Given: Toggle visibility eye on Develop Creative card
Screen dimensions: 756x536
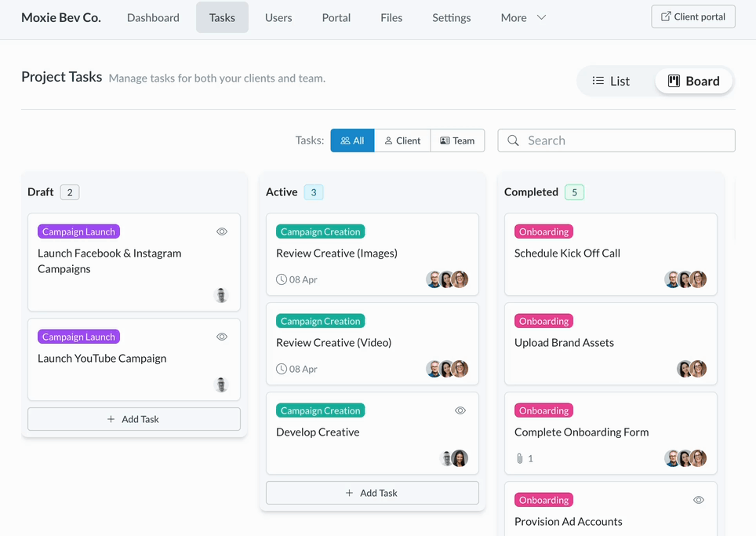Looking at the screenshot, I should (460, 410).
